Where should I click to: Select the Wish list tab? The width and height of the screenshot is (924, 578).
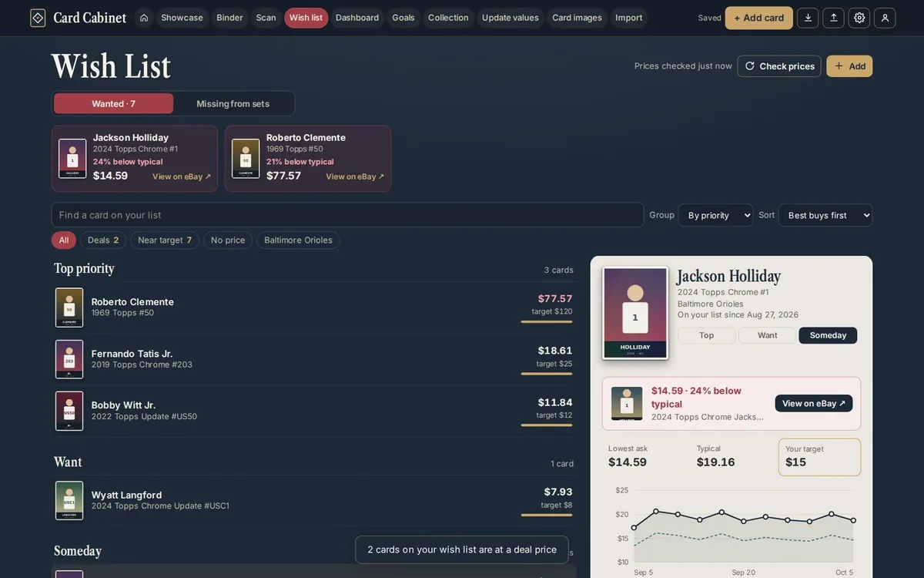[x=306, y=18]
